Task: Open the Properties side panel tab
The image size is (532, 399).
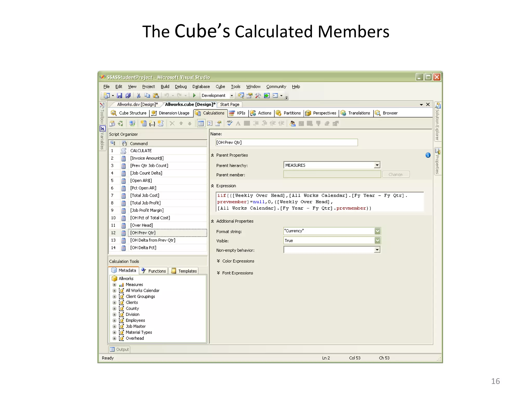Action: (x=437, y=161)
